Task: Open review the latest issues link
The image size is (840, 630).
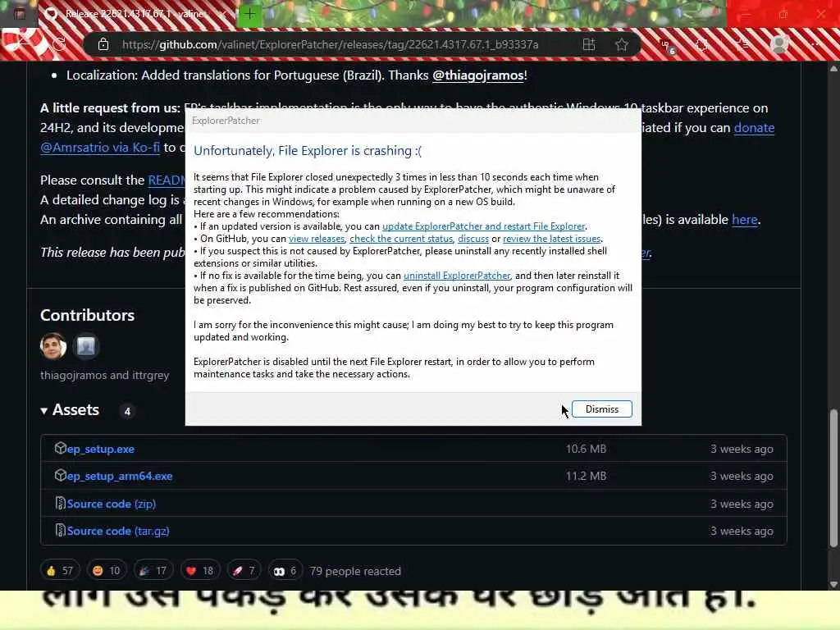Action: click(552, 239)
